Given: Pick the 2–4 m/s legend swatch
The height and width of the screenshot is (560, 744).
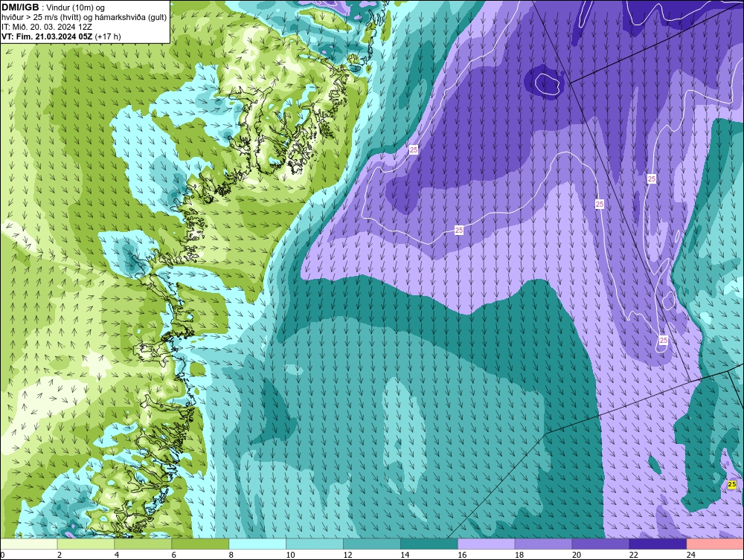Looking at the screenshot, I should (86, 544).
